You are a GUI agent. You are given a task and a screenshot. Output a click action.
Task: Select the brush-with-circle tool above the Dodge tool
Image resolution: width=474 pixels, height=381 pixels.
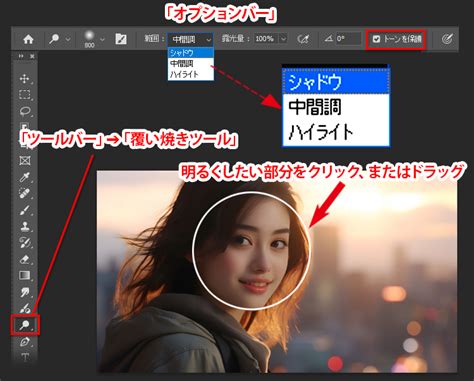[x=25, y=308]
